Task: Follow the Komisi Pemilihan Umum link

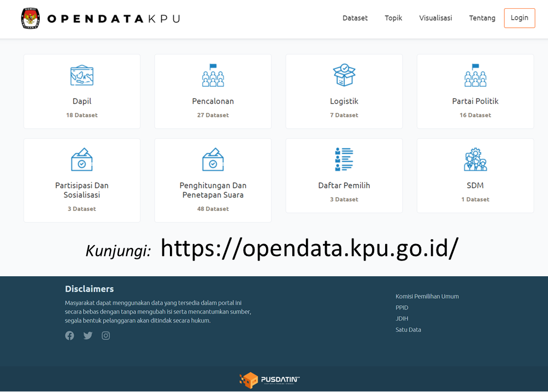Action: click(x=427, y=296)
